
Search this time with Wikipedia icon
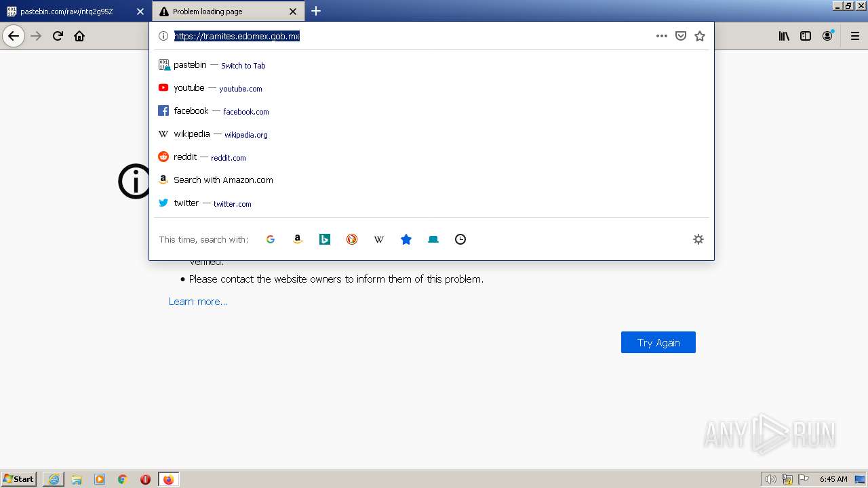tap(379, 239)
